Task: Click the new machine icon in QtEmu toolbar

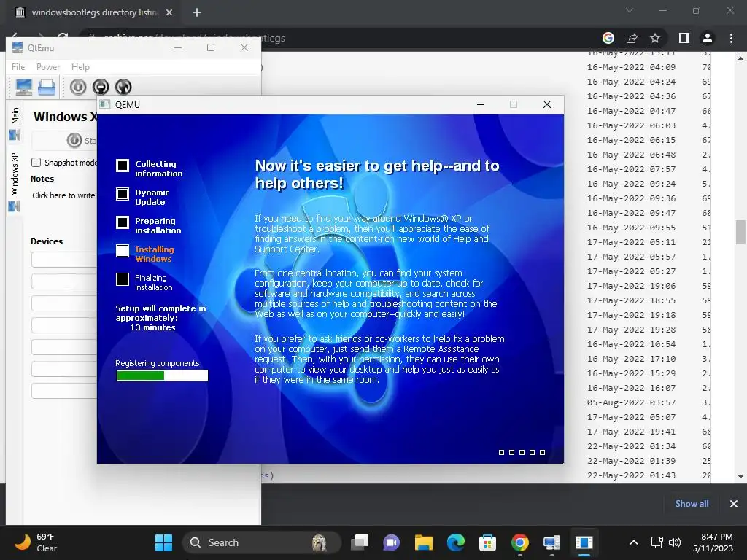Action: [23, 87]
